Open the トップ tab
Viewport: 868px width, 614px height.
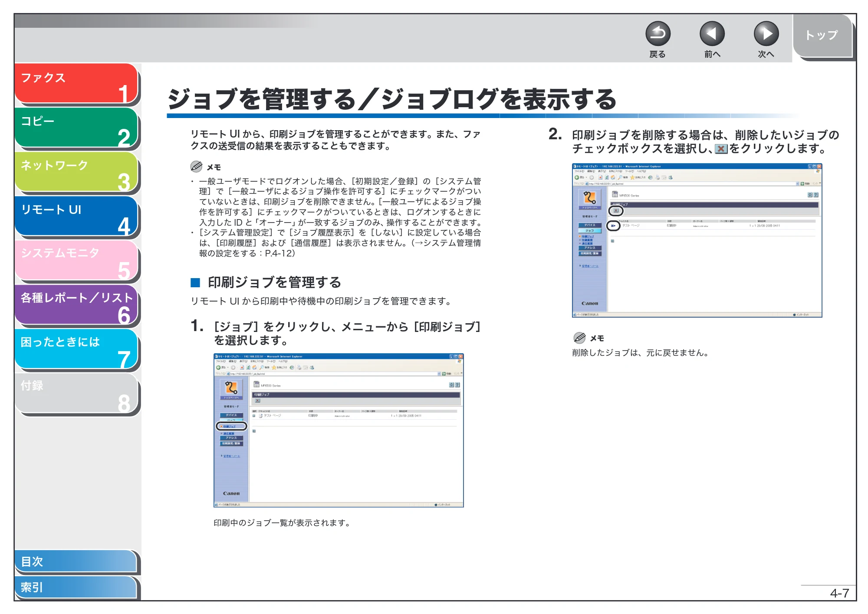tap(823, 36)
